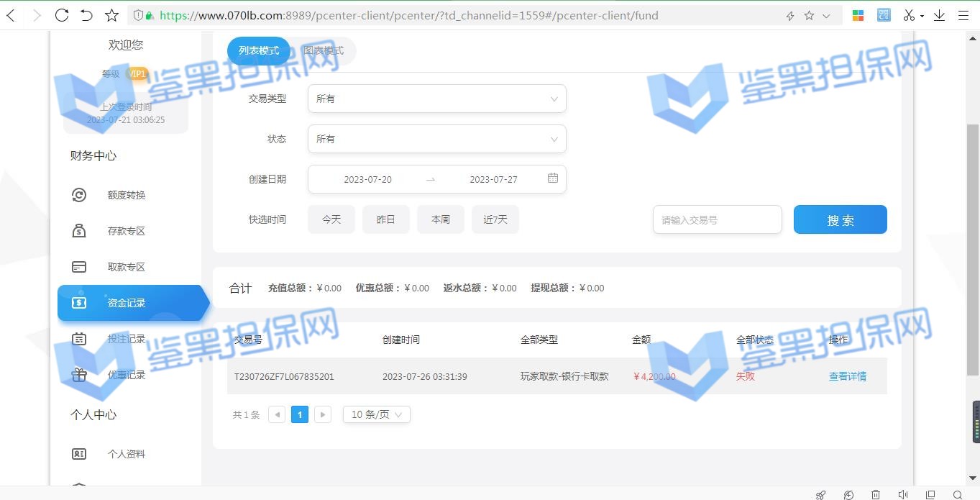This screenshot has width=980, height=500.
Task: Click the page vertical scrollbar
Action: pyautogui.click(x=973, y=252)
